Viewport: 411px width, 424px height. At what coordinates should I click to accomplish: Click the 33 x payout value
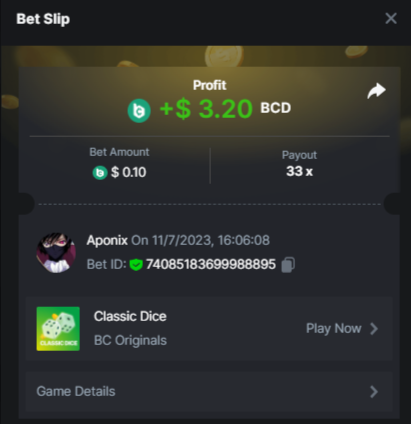tap(299, 171)
